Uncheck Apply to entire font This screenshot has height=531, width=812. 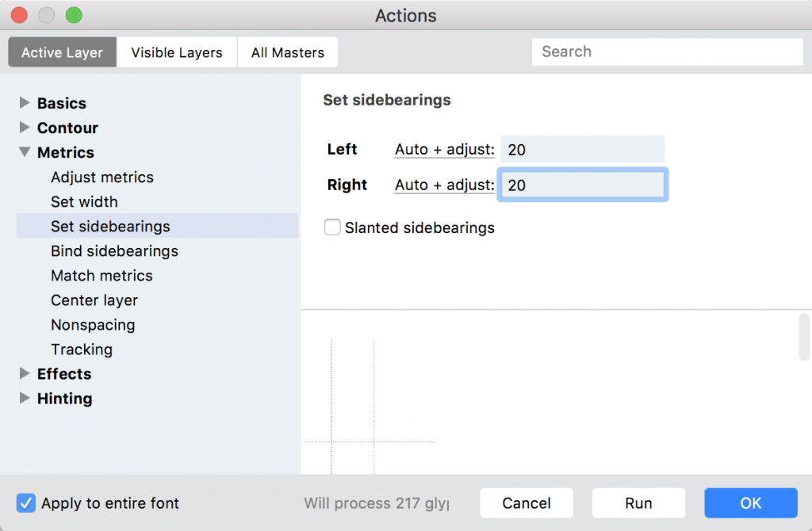coord(26,502)
